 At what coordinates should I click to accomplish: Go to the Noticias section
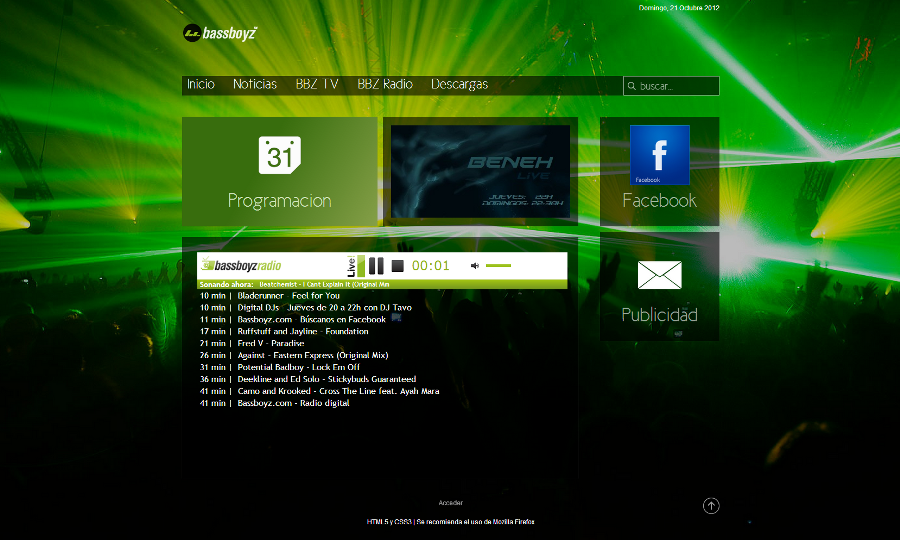click(255, 84)
